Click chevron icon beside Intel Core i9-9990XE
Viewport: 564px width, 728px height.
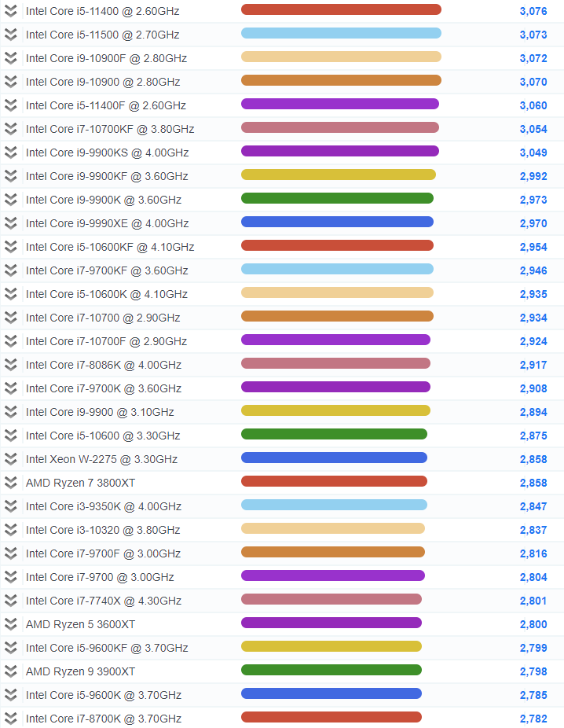tap(10, 223)
